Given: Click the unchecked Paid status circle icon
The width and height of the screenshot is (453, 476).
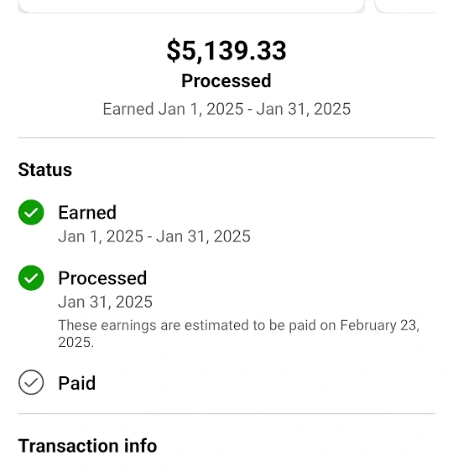Looking at the screenshot, I should point(31,382).
